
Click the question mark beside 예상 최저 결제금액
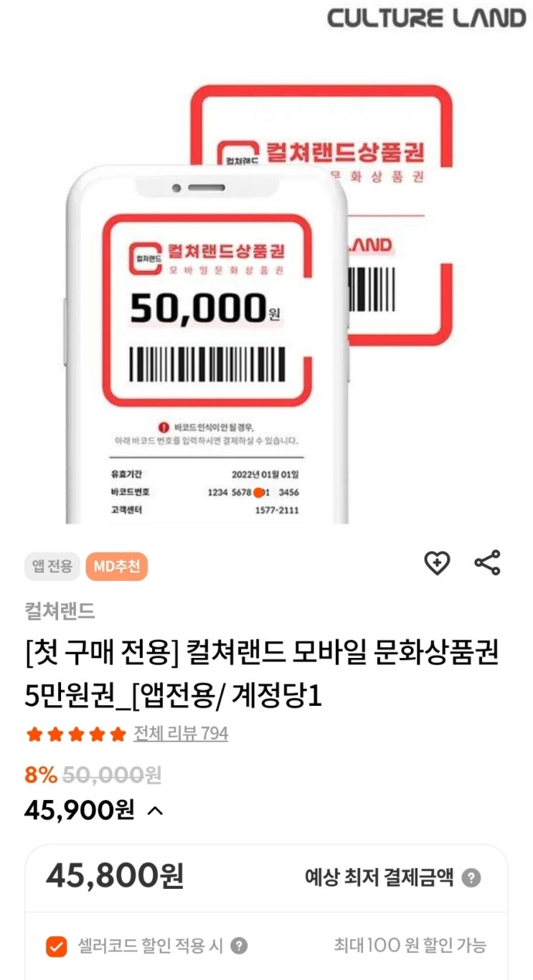(x=471, y=877)
